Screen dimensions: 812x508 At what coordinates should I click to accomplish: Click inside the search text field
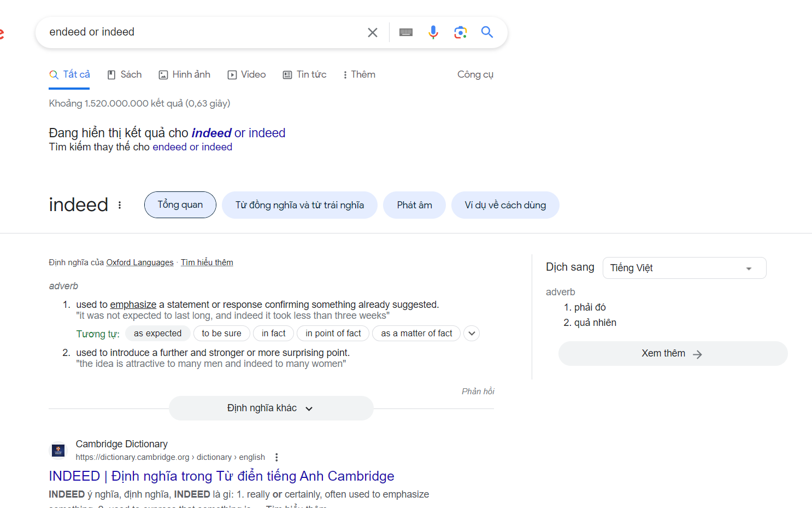coord(202,32)
